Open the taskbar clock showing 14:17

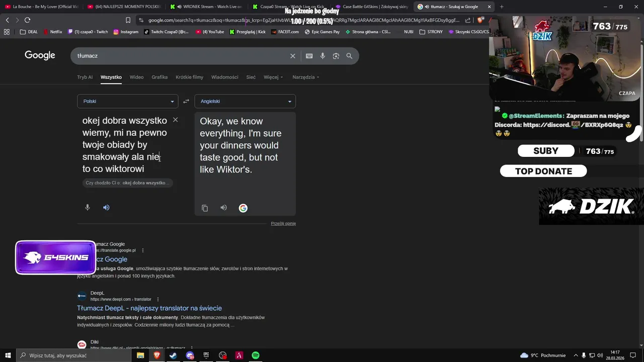click(x=615, y=355)
